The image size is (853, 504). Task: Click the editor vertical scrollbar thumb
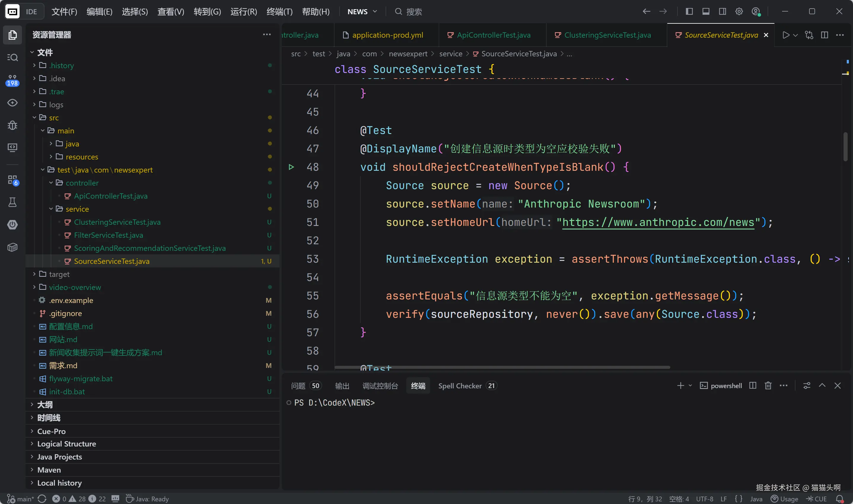[845, 147]
